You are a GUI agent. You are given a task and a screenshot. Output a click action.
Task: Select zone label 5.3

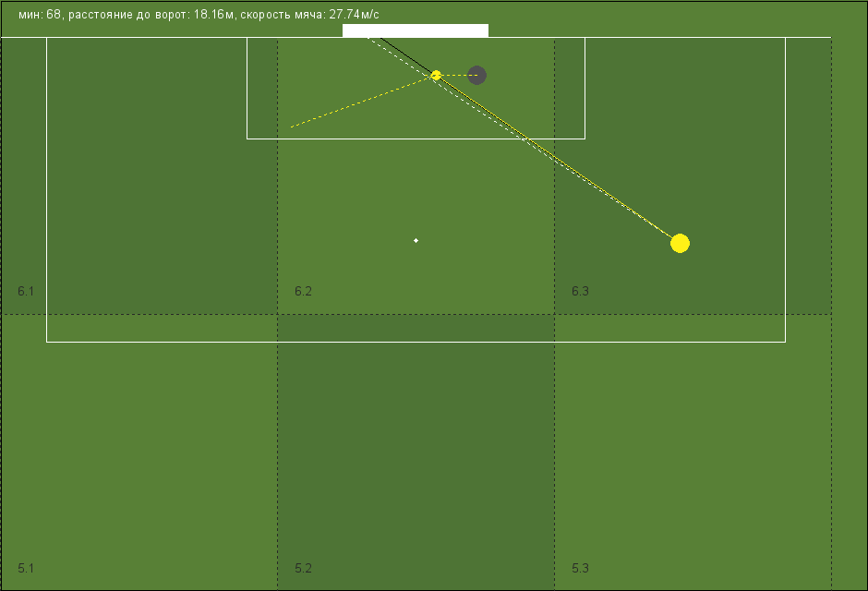(580, 568)
